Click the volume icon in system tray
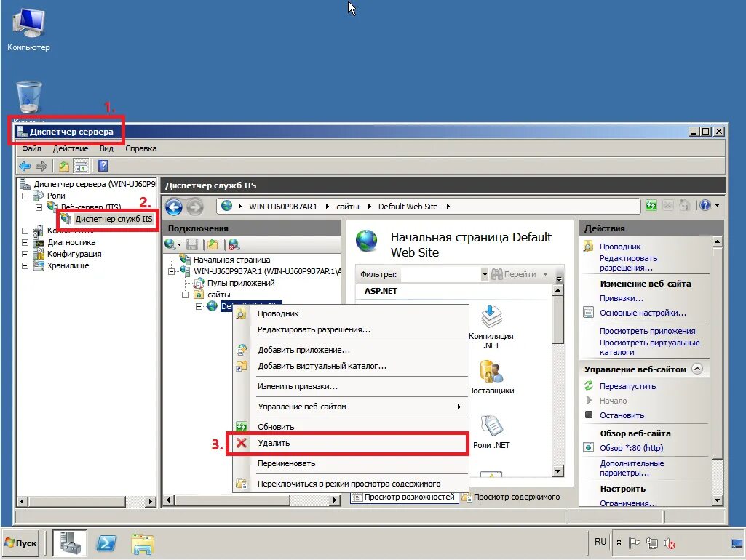746x560 pixels. coord(669,543)
